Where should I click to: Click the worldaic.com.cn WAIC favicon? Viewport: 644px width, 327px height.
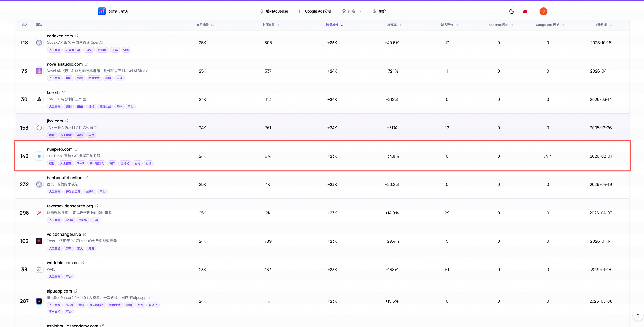39,270
